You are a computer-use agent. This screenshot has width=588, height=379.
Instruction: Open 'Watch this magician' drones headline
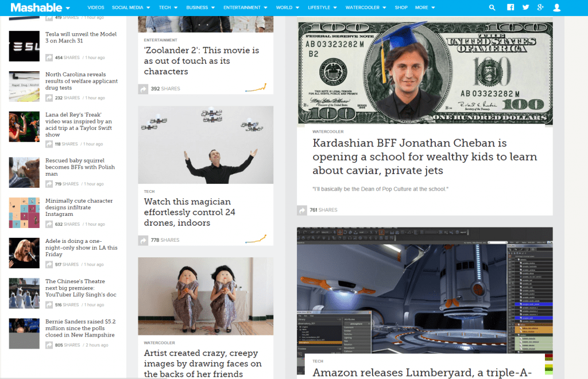point(189,212)
